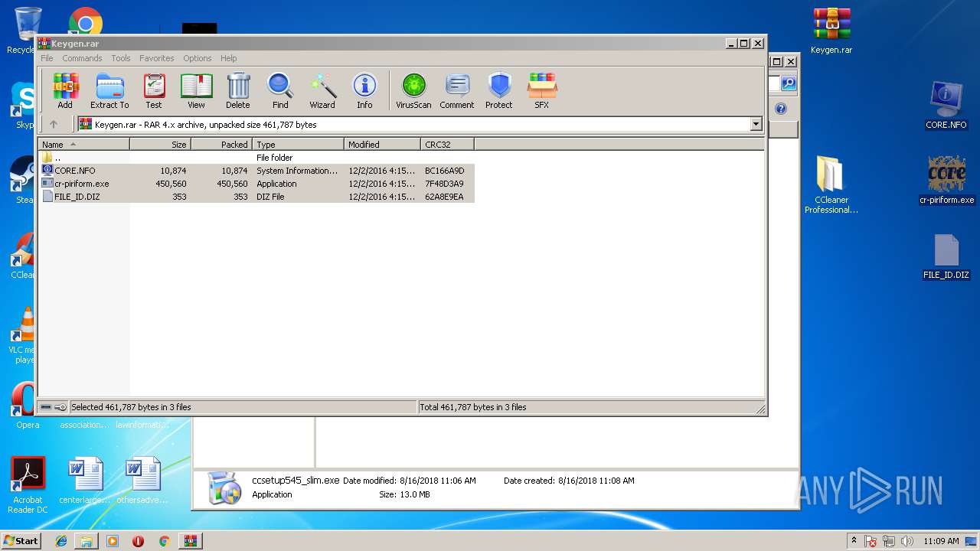Select cr-piriform.exe in the archive list
Image resolution: width=980 pixels, height=551 pixels.
(256, 184)
